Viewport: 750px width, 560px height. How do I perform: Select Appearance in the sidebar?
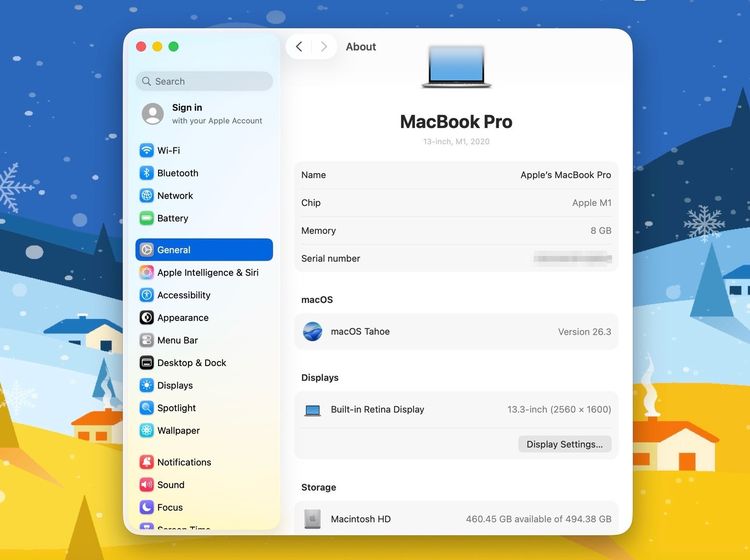tap(204, 318)
